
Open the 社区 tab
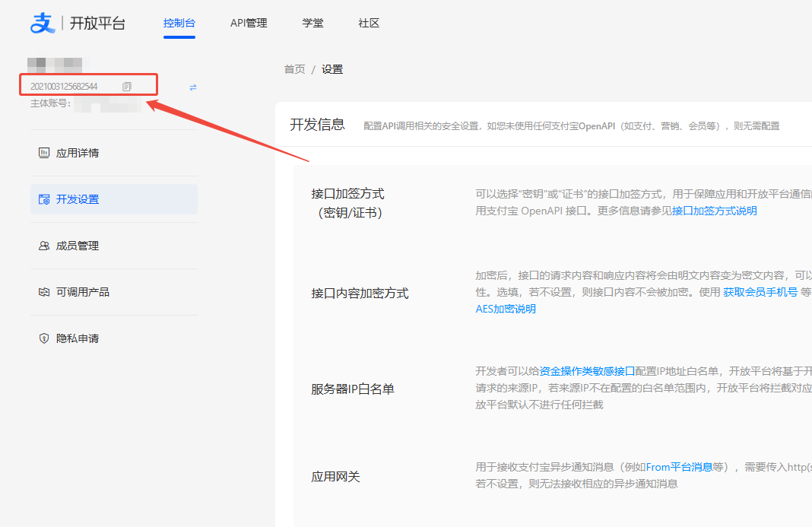[x=368, y=23]
